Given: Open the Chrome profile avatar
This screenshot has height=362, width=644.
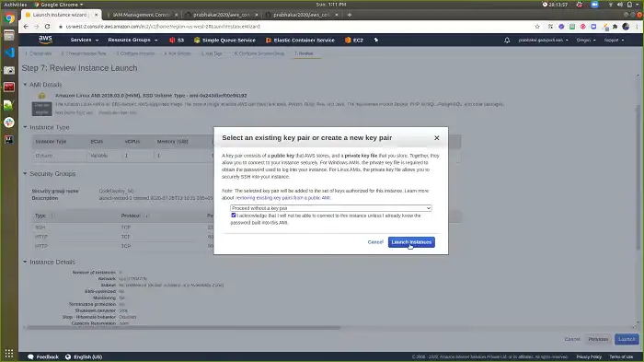Looking at the screenshot, I should [x=626, y=27].
